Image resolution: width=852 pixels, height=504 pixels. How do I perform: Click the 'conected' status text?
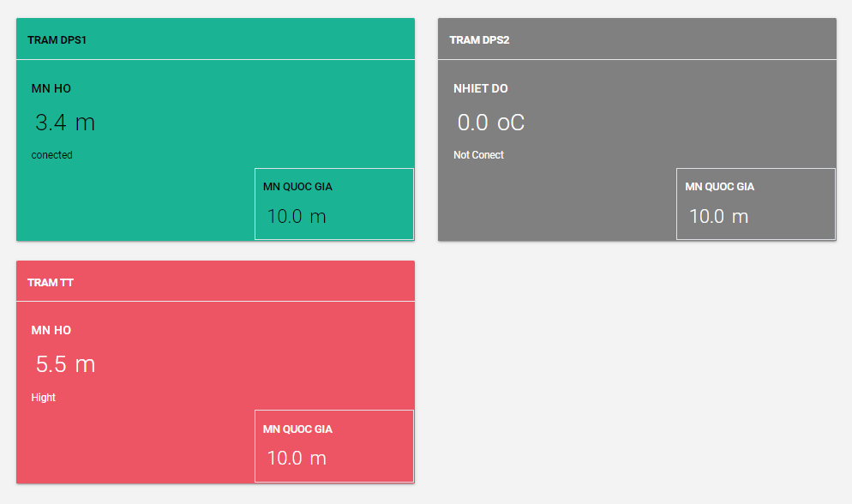pos(51,155)
